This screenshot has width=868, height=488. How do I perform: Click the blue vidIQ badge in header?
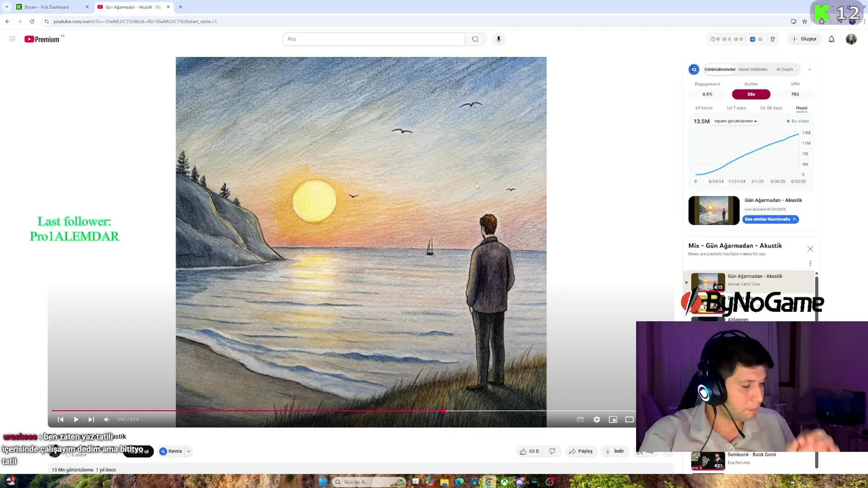[752, 39]
